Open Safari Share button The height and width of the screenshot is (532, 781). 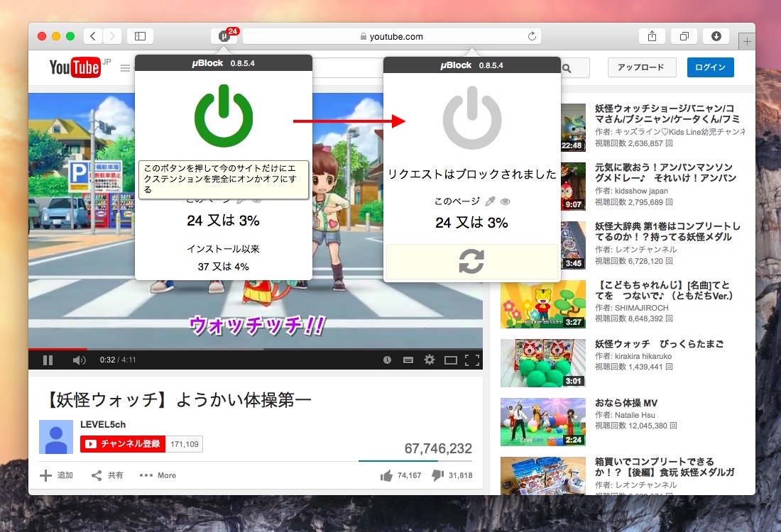point(652,36)
